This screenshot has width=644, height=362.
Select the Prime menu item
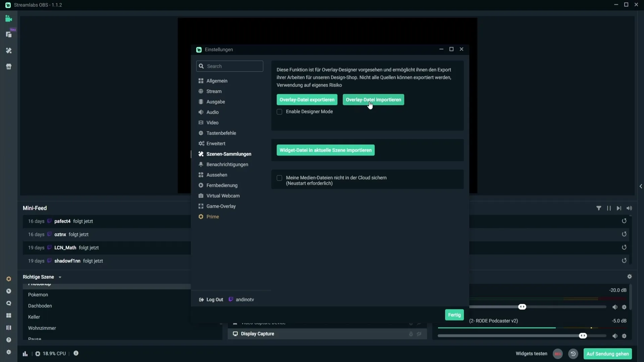tap(213, 217)
